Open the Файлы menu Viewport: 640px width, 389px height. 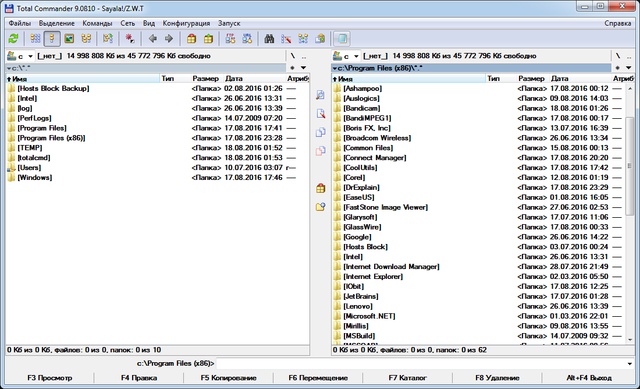pos(20,23)
